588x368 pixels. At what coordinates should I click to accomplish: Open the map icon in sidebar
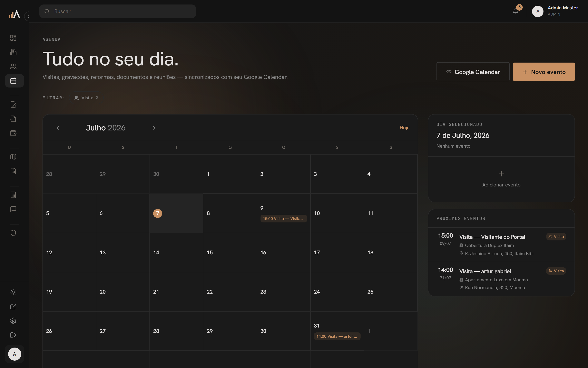pyautogui.click(x=13, y=157)
